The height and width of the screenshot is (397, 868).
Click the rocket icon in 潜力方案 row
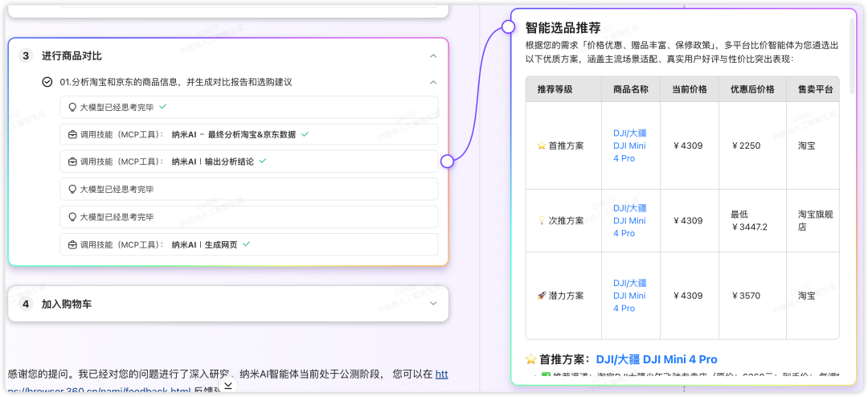[542, 295]
